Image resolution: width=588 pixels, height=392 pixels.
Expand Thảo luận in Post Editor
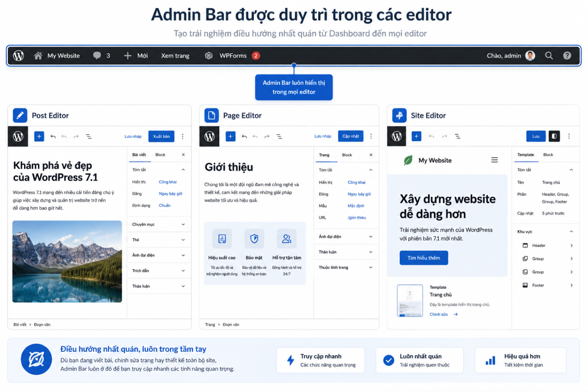pyautogui.click(x=158, y=286)
